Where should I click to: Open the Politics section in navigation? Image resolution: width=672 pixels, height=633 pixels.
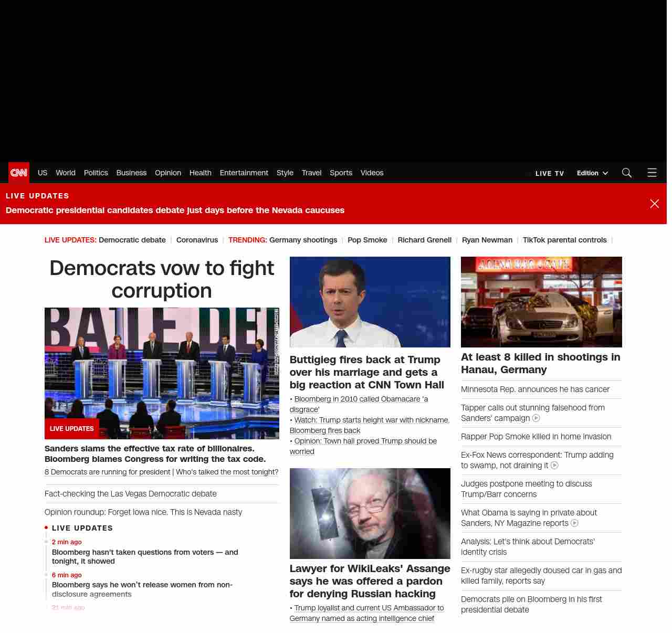pyautogui.click(x=96, y=173)
